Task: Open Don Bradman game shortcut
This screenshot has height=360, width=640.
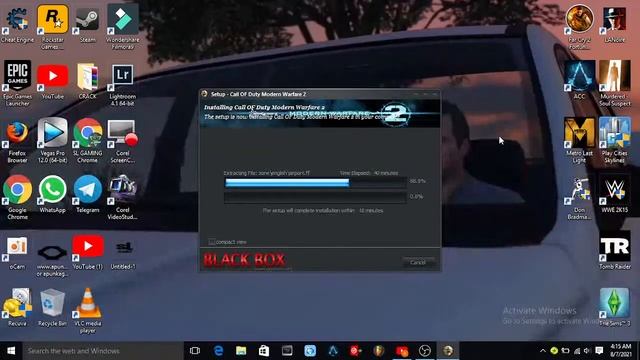Action: [579, 198]
